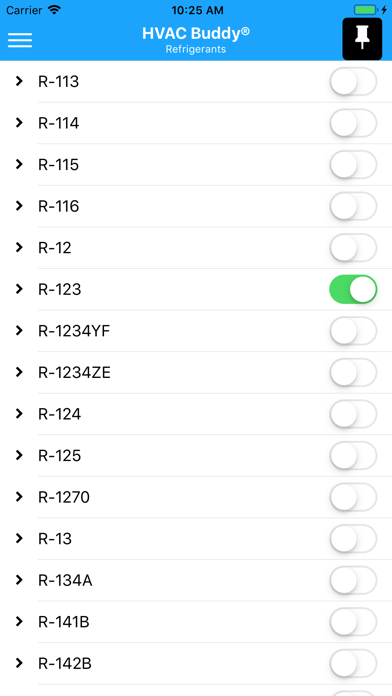Open the hamburger navigation menu

coord(20,40)
